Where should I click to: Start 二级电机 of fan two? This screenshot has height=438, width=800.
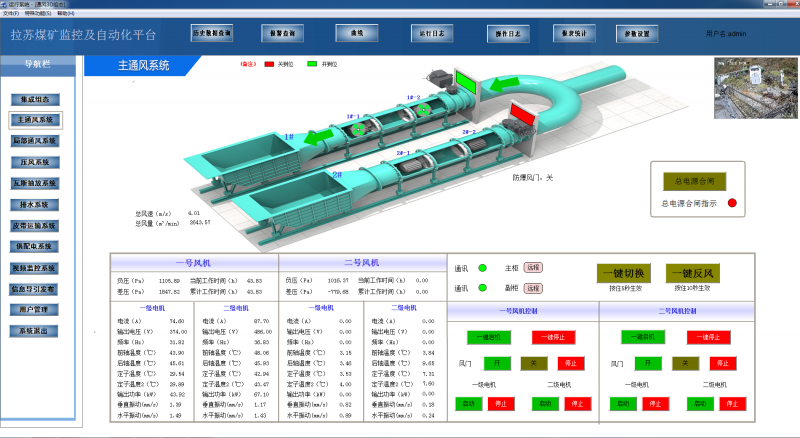pos(700,404)
